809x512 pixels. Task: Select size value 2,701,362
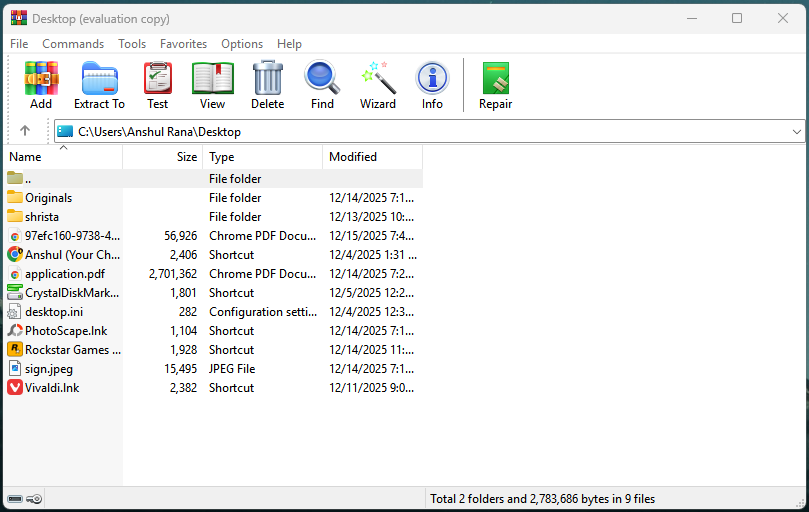[x=173, y=274]
